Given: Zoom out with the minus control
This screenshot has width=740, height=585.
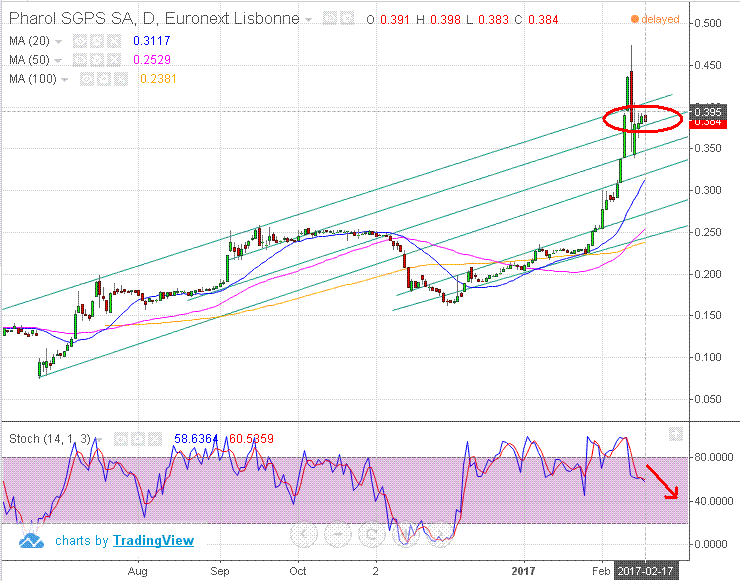Looking at the screenshot, I should pos(337,535).
